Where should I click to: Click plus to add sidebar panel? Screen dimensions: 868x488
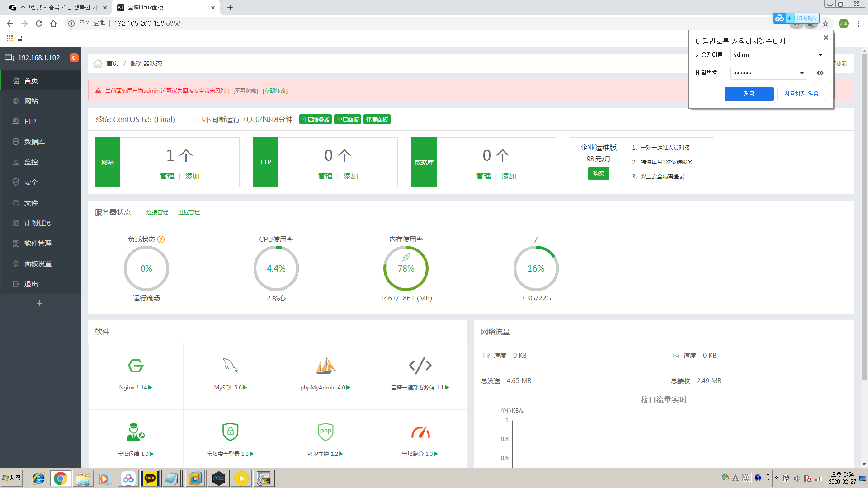tap(40, 303)
